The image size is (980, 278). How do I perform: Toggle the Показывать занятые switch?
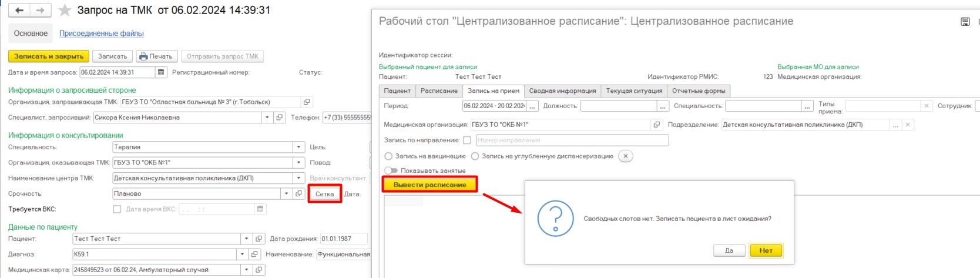[391, 170]
